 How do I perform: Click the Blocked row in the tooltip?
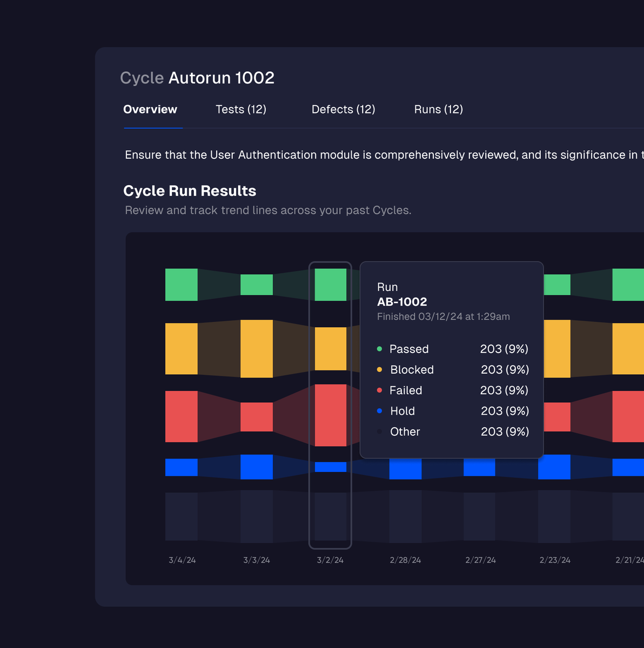point(452,369)
